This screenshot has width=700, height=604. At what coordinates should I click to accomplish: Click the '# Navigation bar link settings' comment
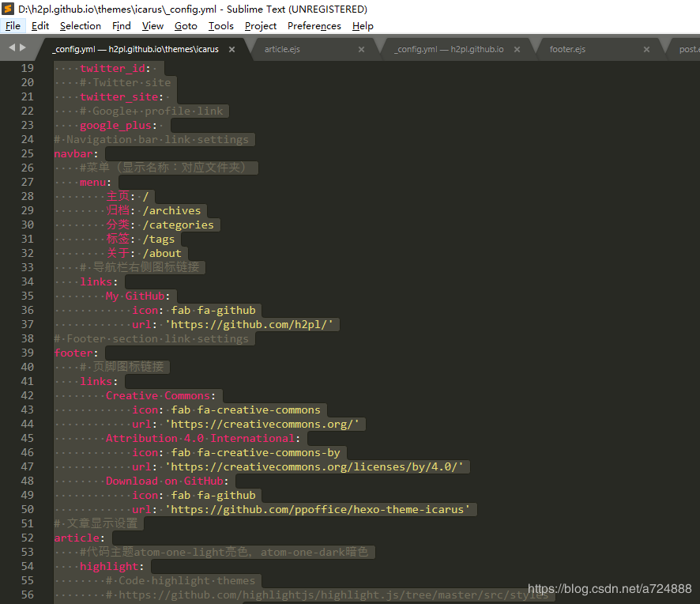pos(152,140)
